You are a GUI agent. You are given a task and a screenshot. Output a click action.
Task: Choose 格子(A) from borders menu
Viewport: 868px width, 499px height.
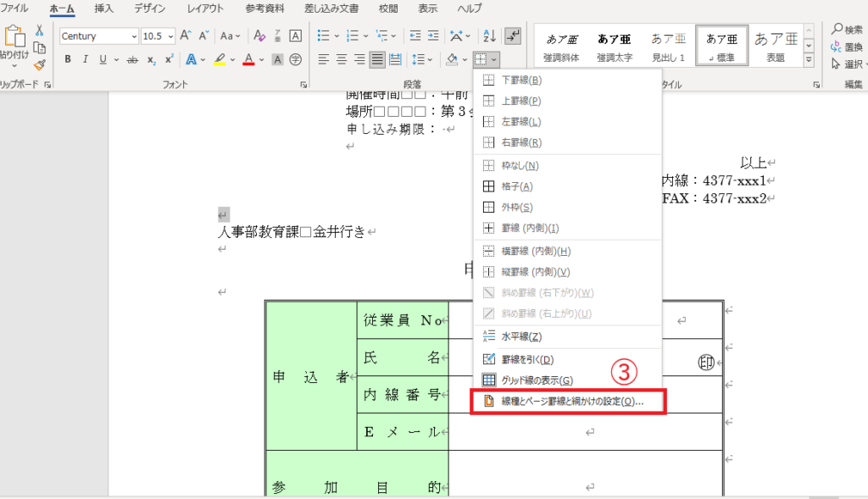click(x=567, y=186)
